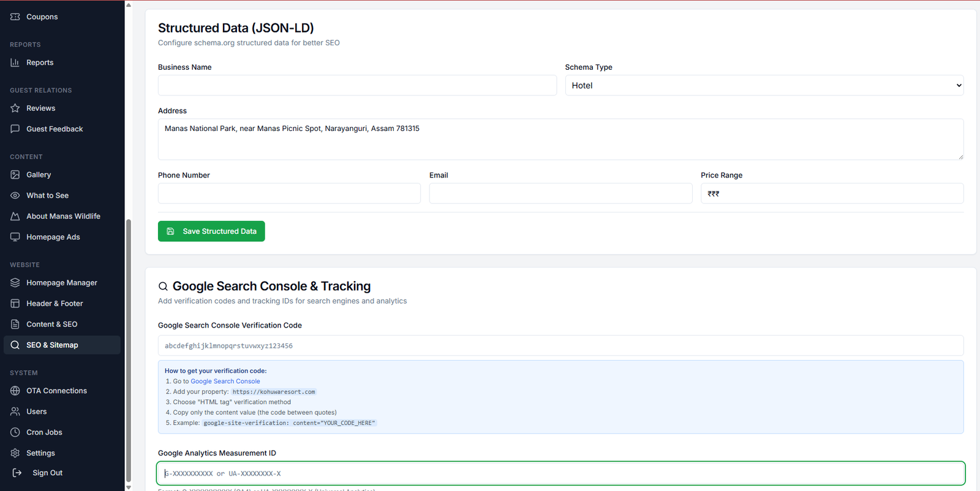Open the Google Search Console link
980x491 pixels.
pos(225,381)
